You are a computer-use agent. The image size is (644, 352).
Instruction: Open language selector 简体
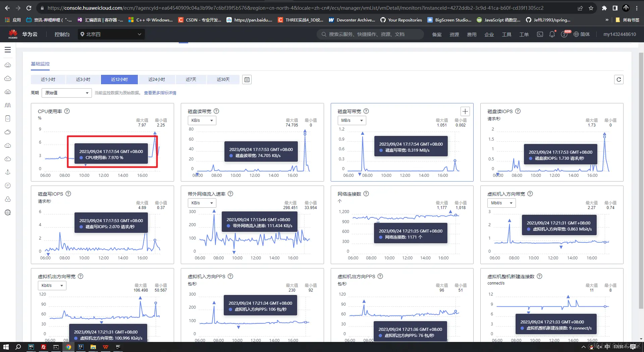coord(582,34)
